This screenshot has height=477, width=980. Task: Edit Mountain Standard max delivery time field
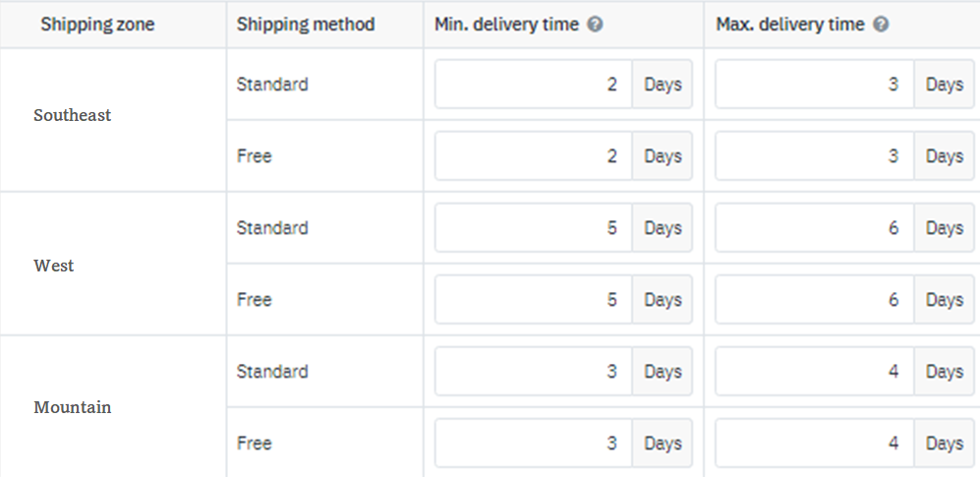[815, 372]
